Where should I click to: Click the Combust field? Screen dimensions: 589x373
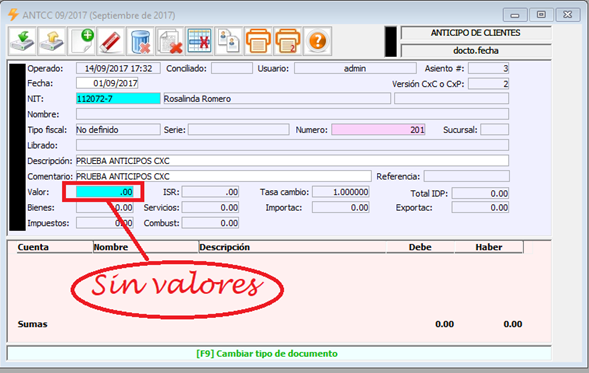click(x=210, y=223)
